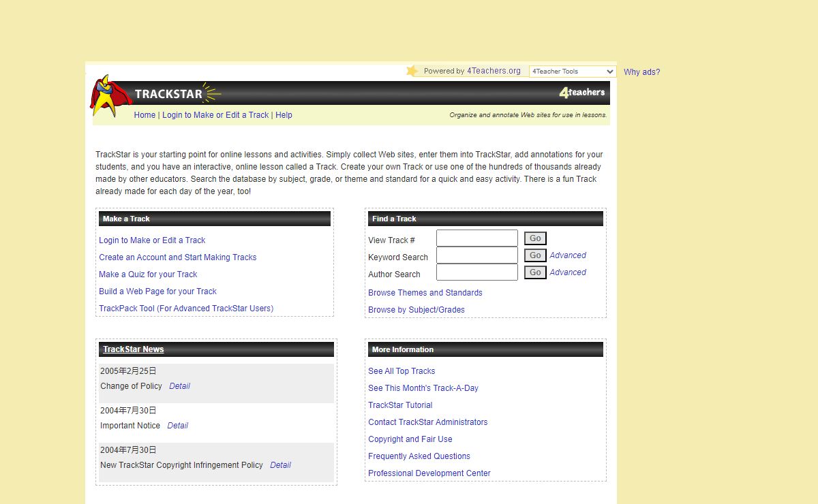Viewport: 818px width, 504px height.
Task: Open Detail for Copyright Infringement Policy news
Action: pyautogui.click(x=280, y=465)
